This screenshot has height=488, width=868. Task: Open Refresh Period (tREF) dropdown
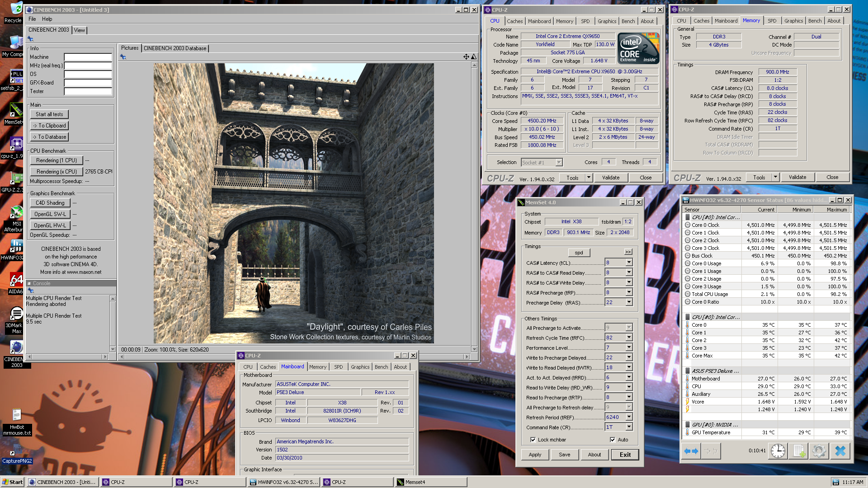(629, 417)
